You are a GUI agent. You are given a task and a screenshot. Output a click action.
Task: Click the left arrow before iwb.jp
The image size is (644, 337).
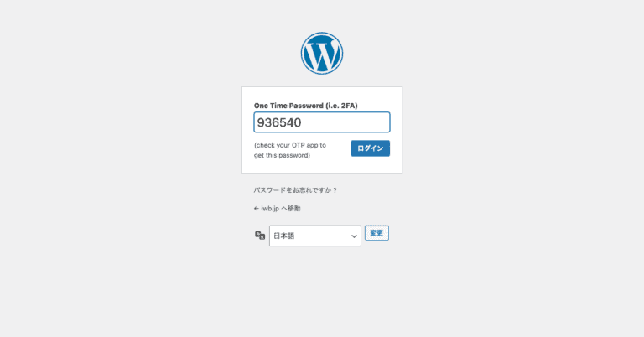tap(257, 209)
